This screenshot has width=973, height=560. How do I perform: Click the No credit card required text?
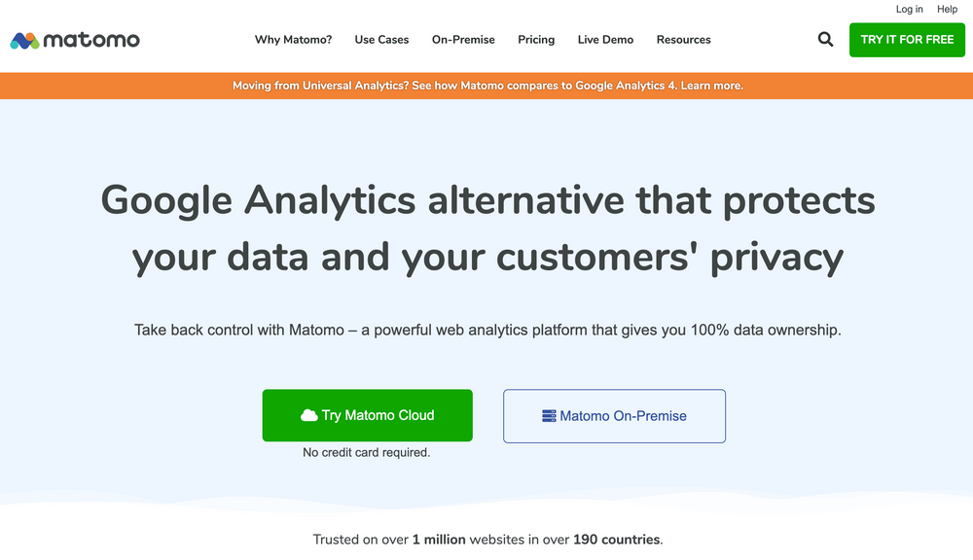(x=367, y=452)
